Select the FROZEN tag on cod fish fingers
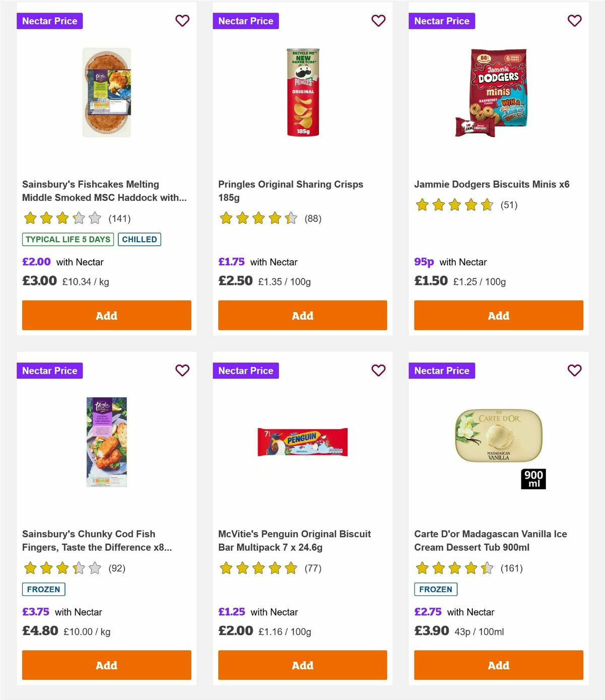This screenshot has width=605, height=700. tap(43, 589)
